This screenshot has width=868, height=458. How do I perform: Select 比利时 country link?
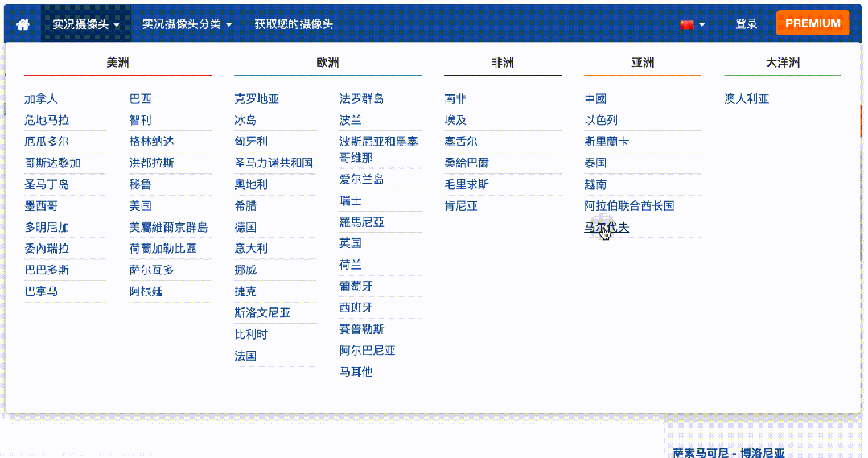[x=251, y=335]
